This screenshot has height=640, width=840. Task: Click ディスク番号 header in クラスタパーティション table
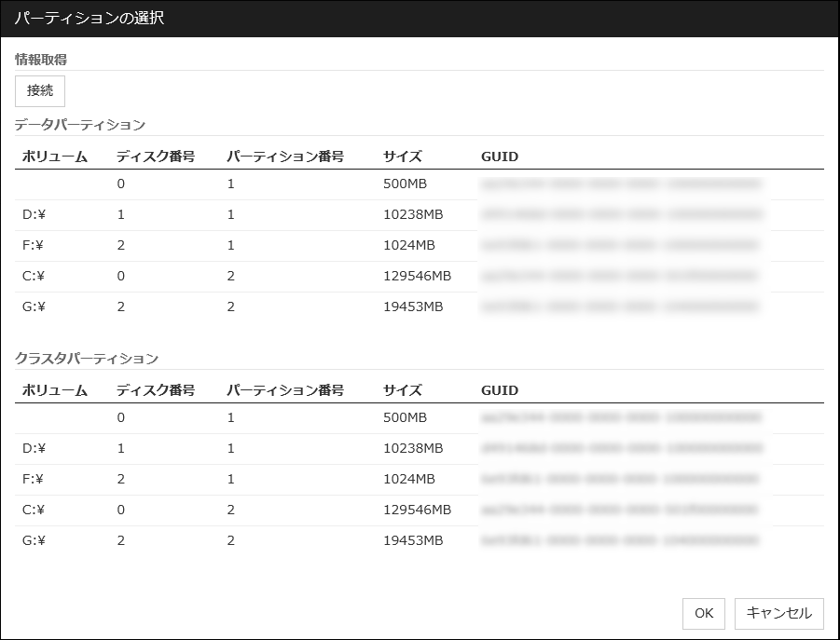[155, 390]
